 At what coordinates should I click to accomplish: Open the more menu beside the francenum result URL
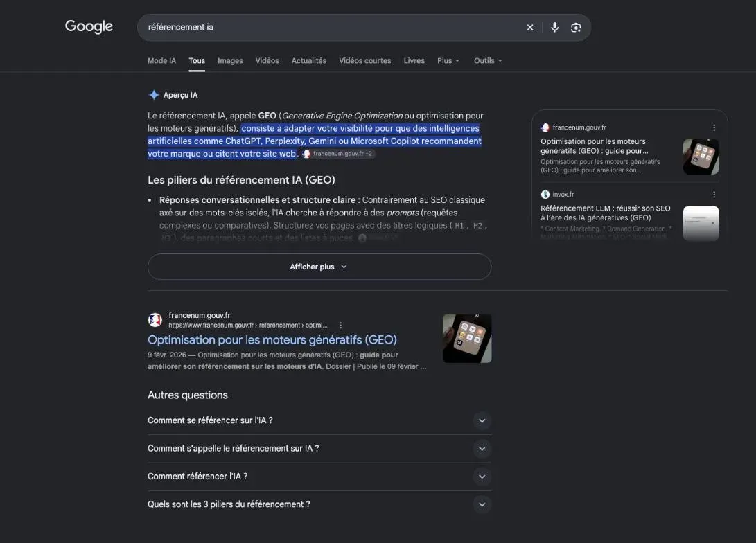tap(340, 326)
